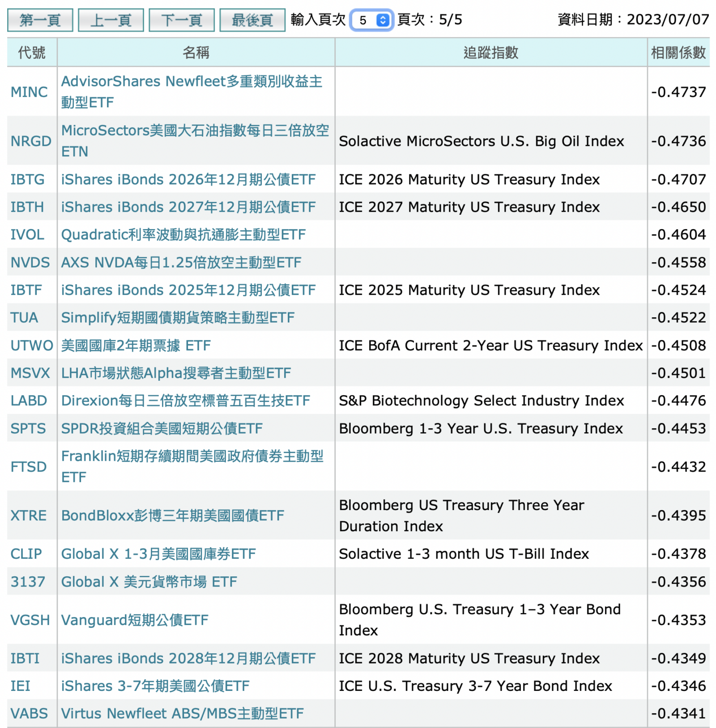Click the 相關係數 column header
Image resolution: width=716 pixels, height=728 pixels.
[678, 53]
